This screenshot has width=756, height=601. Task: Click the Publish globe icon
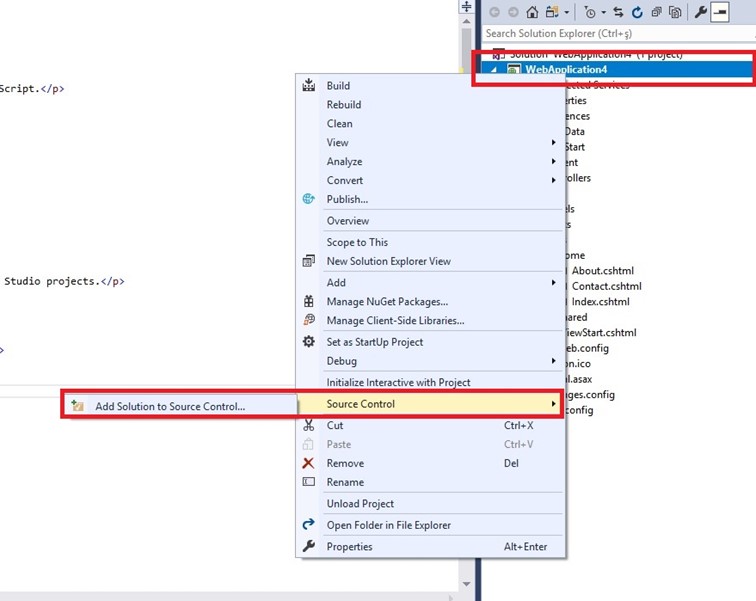tap(309, 199)
